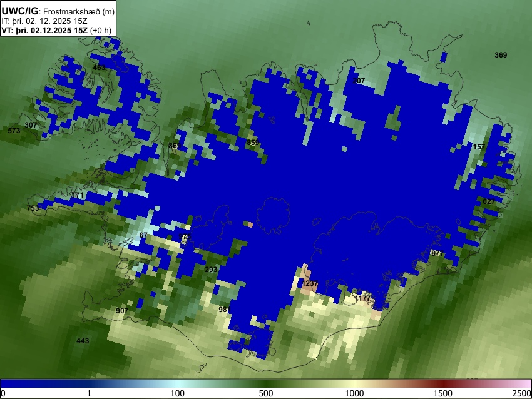Click the 877 value on the map
The width and height of the screenshot is (532, 399).
[437, 253]
